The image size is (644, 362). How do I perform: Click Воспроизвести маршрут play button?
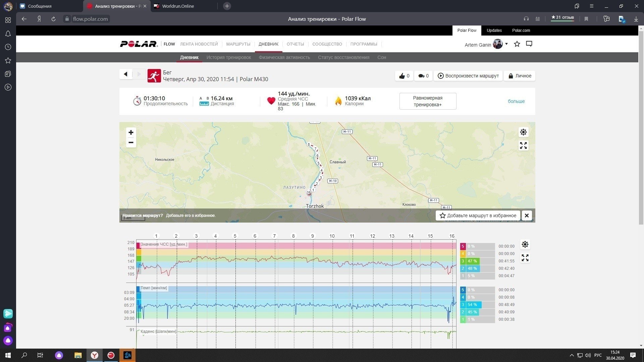(468, 76)
